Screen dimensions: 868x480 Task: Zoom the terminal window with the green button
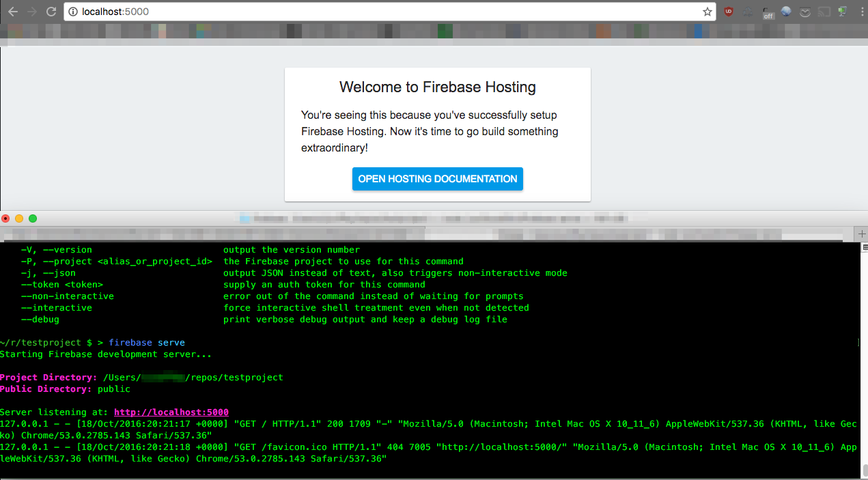point(33,218)
